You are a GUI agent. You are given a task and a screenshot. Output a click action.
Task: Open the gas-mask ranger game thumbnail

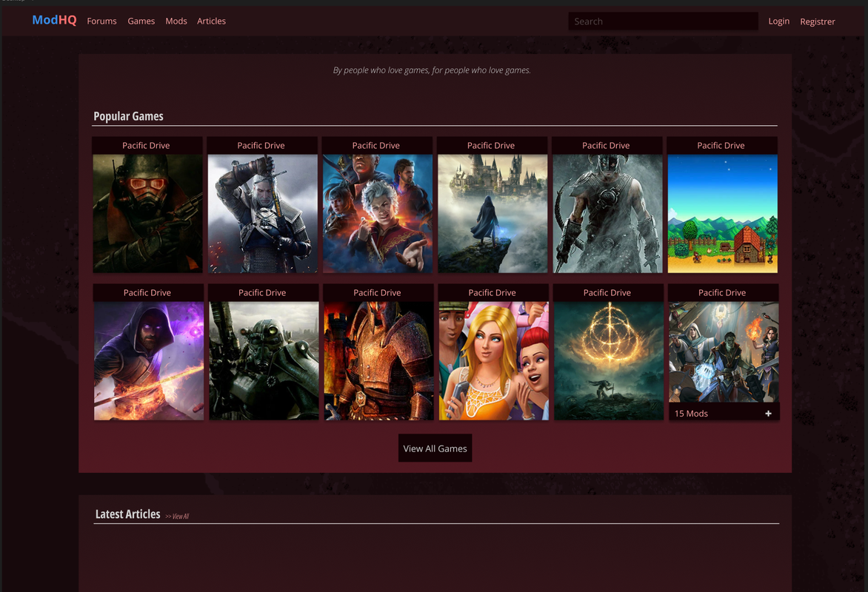pos(147,214)
